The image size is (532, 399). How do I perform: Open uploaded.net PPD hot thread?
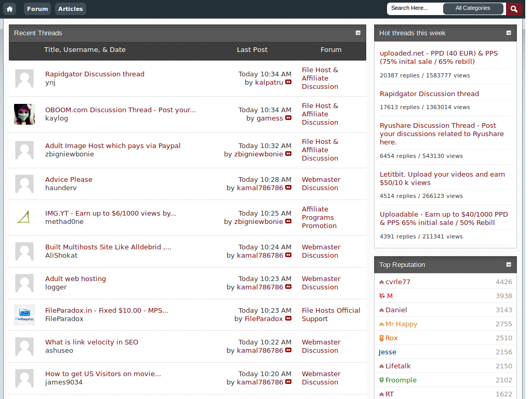click(438, 57)
